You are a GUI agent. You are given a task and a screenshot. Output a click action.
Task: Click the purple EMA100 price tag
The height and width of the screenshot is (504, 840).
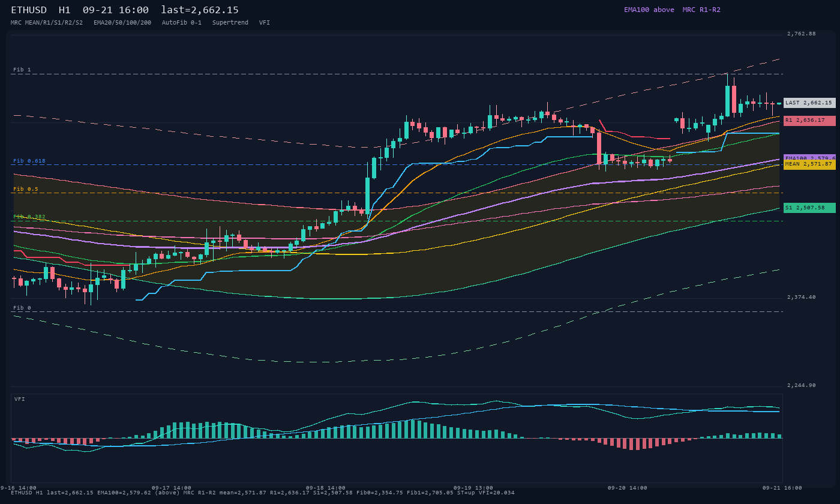click(809, 158)
